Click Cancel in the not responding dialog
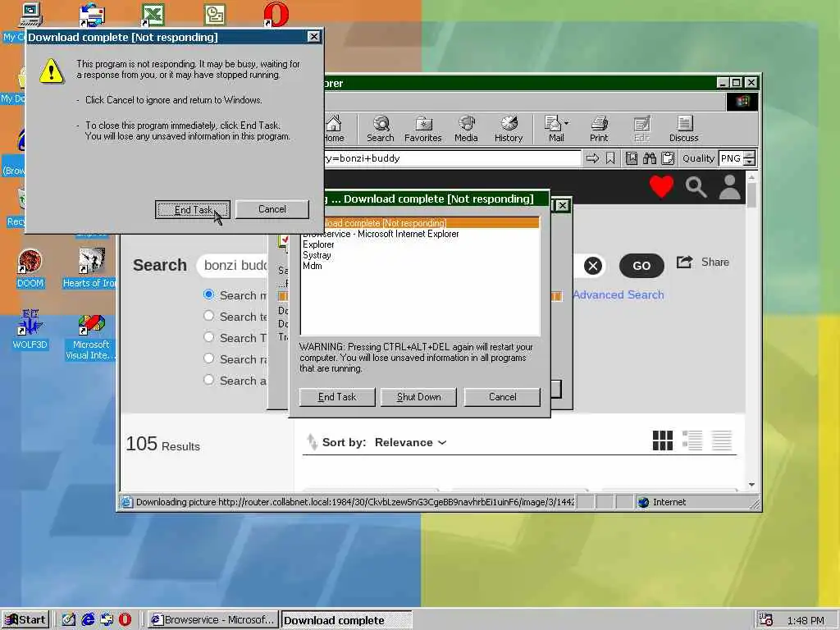 [x=272, y=209]
